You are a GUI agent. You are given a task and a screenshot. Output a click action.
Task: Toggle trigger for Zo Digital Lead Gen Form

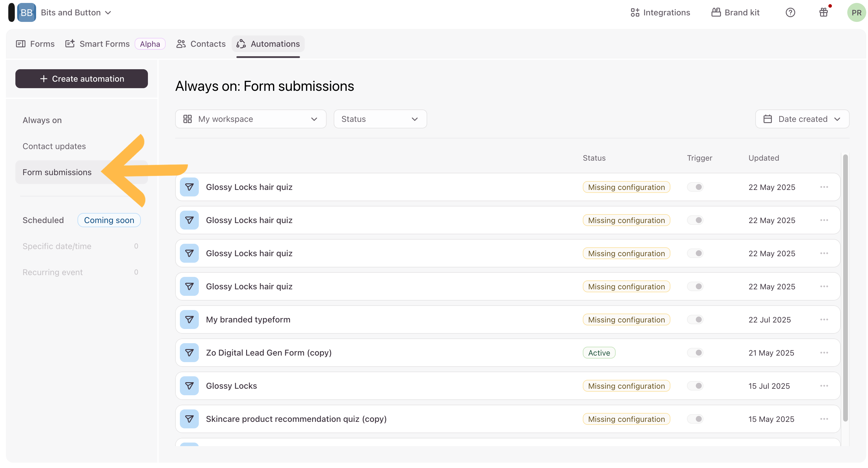[695, 352]
